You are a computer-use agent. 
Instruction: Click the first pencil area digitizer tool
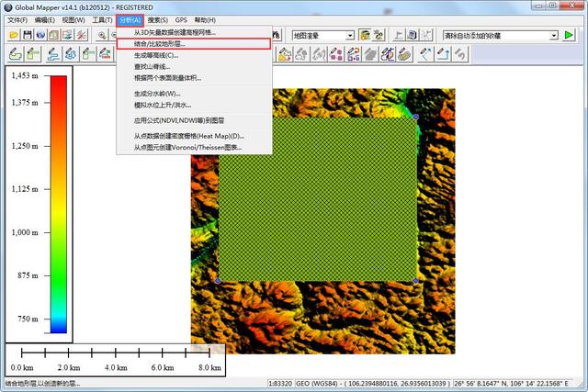[16, 54]
